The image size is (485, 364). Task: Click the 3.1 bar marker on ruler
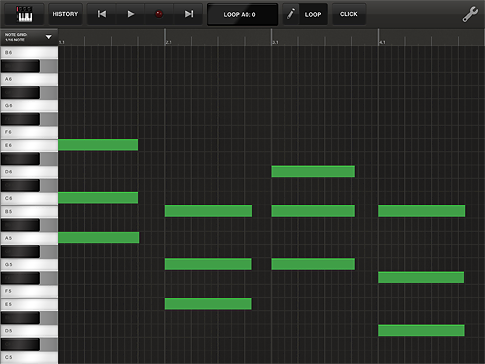tap(275, 42)
